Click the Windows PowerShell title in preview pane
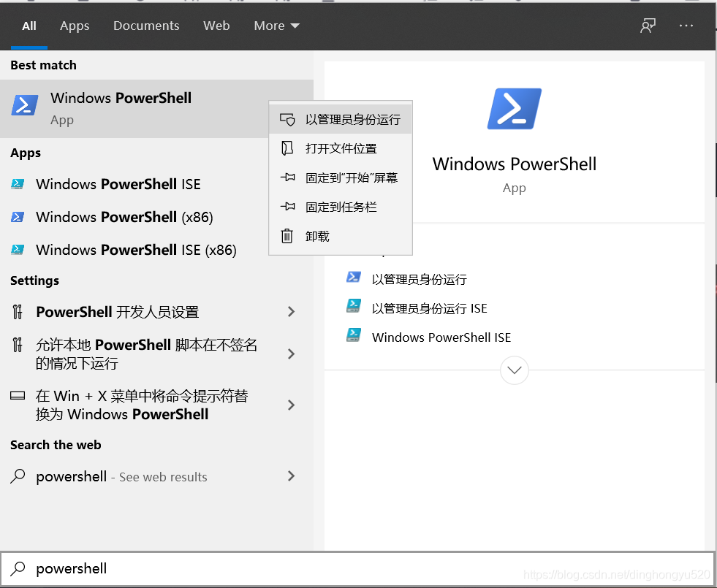This screenshot has height=588, width=717. pos(515,164)
